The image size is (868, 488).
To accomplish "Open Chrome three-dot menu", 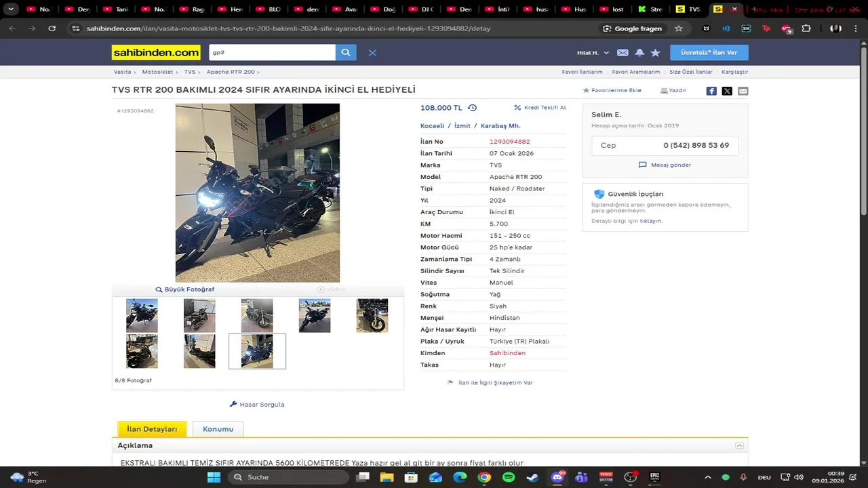I will (x=856, y=28).
